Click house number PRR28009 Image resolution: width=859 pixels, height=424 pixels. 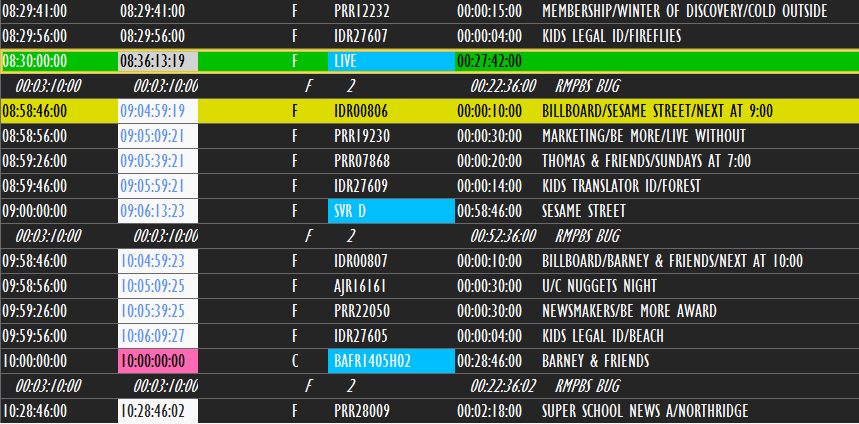[x=362, y=411]
